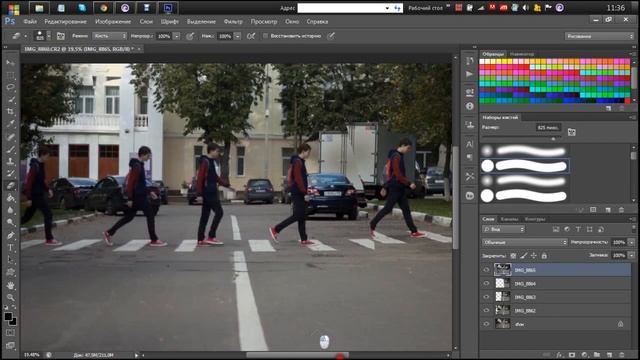The width and height of the screenshot is (640, 360).
Task: Select the Zoom tool in toolbox
Action: [x=10, y=297]
